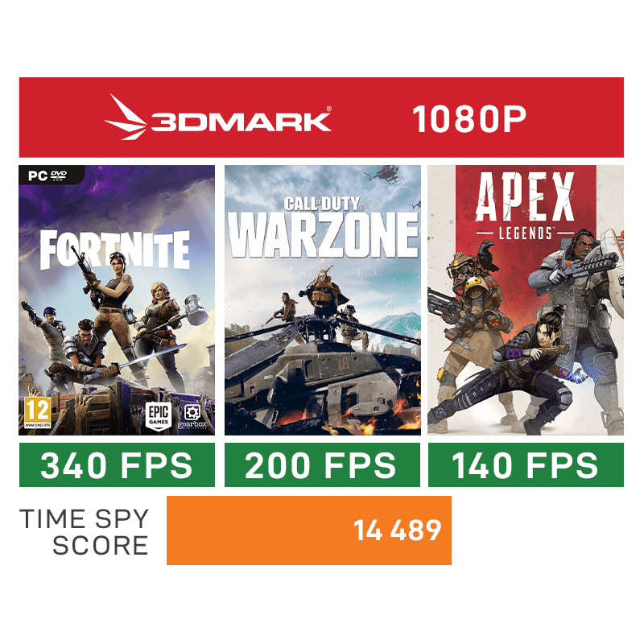Click the red 3DMark header banner
The image size is (644, 644).
[321, 118]
